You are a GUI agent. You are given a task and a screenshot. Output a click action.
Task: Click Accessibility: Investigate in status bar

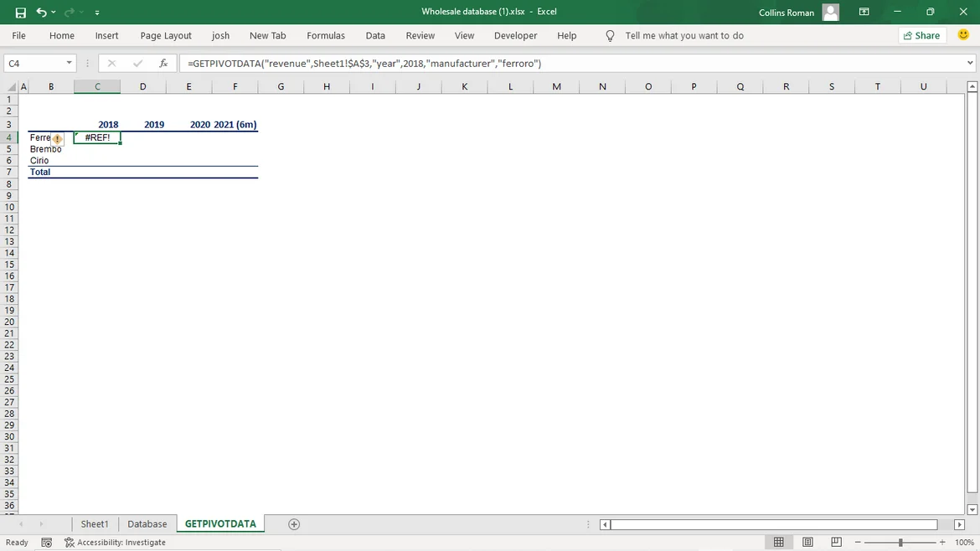click(x=115, y=543)
